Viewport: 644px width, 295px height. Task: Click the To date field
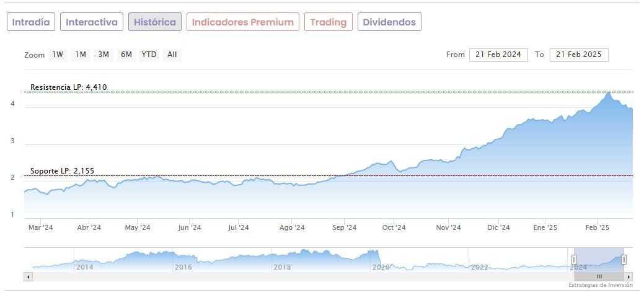[x=579, y=55]
